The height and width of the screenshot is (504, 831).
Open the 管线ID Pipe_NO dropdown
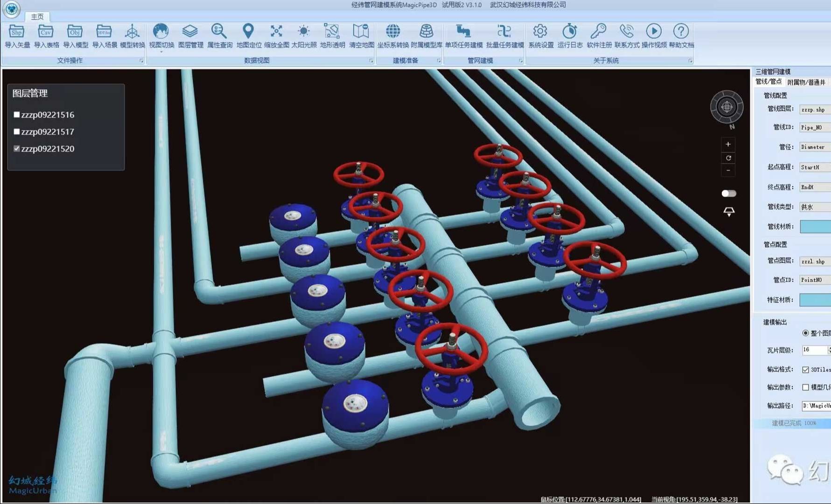[815, 127]
